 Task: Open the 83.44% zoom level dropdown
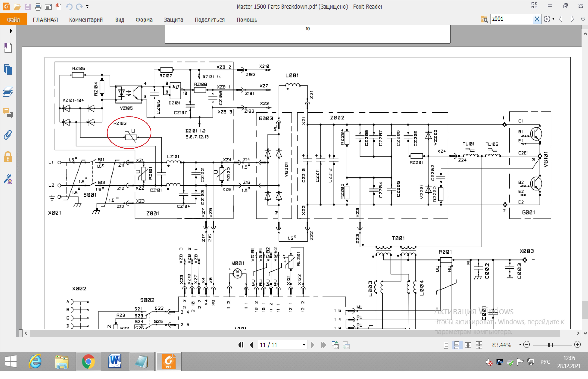tap(520, 344)
